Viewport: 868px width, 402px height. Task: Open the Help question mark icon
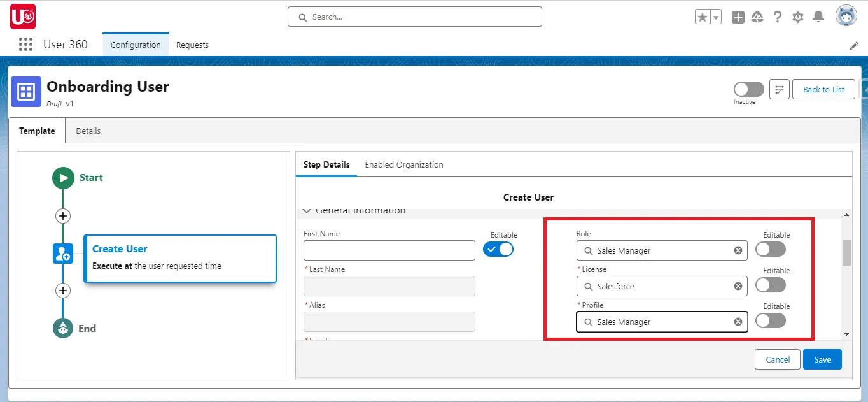click(x=777, y=16)
